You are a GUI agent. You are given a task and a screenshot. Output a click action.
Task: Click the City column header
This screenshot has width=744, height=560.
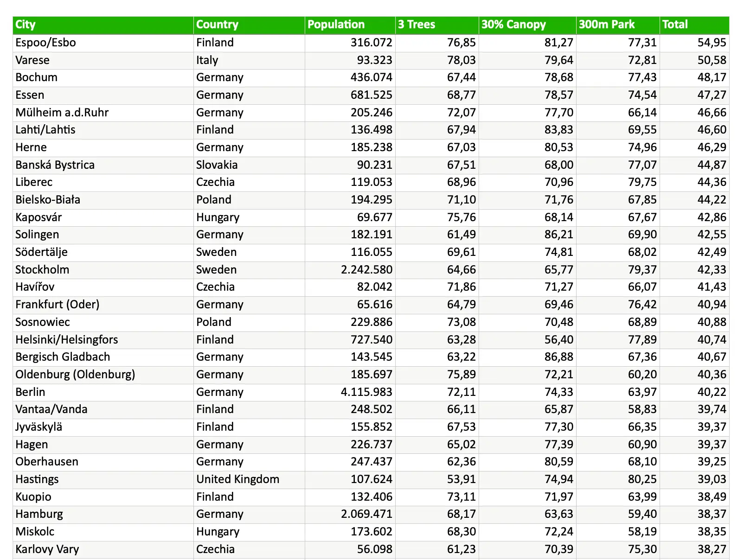103,25
